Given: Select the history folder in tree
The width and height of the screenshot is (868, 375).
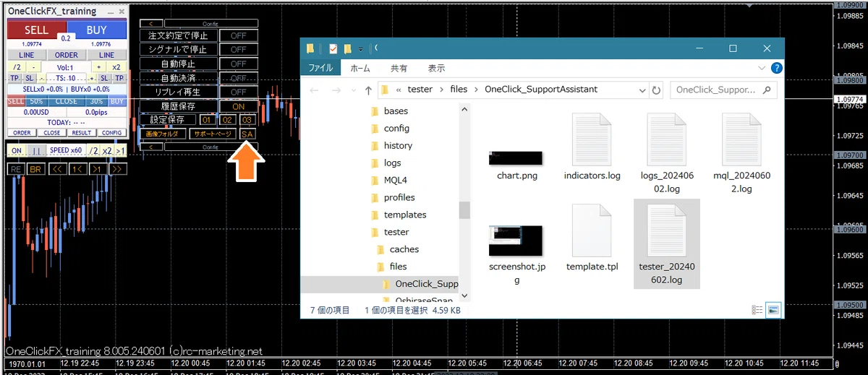Looking at the screenshot, I should coord(398,146).
